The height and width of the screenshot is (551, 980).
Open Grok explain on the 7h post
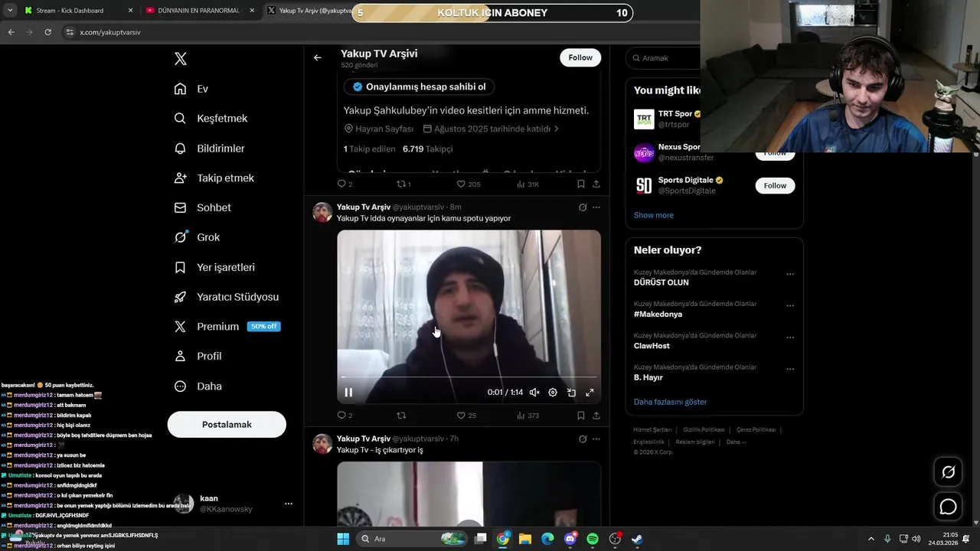[x=583, y=439]
